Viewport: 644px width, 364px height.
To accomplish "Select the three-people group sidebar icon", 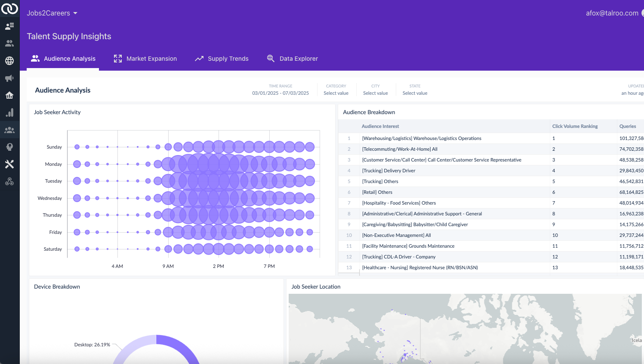I will [9, 130].
